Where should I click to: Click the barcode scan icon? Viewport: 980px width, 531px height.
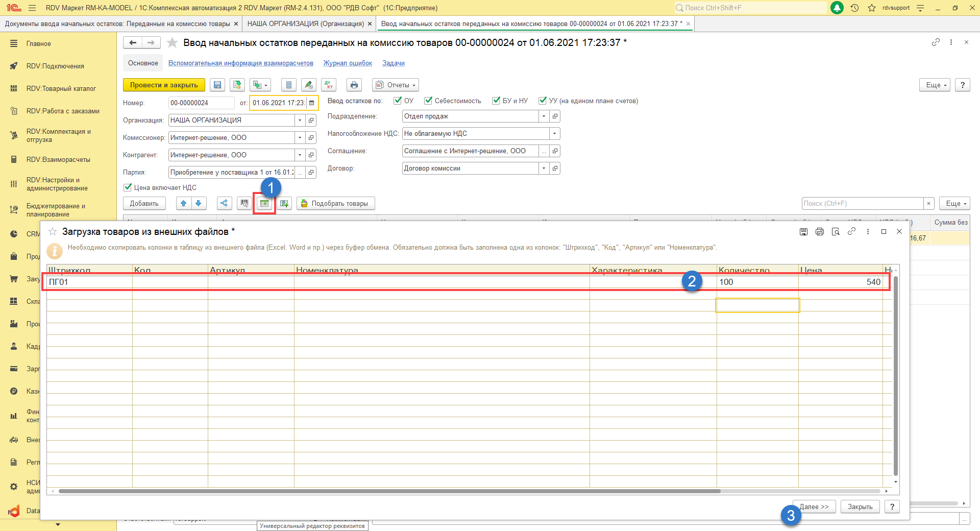pyautogui.click(x=244, y=204)
